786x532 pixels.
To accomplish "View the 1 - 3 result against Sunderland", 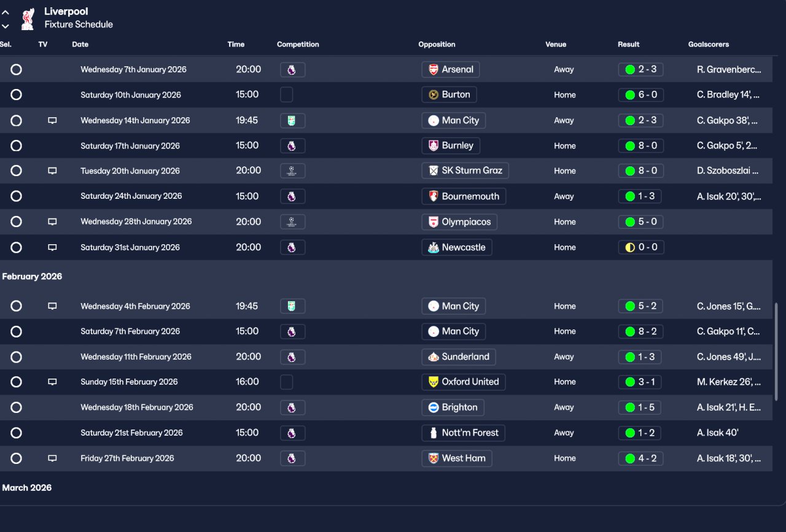I will click(640, 357).
